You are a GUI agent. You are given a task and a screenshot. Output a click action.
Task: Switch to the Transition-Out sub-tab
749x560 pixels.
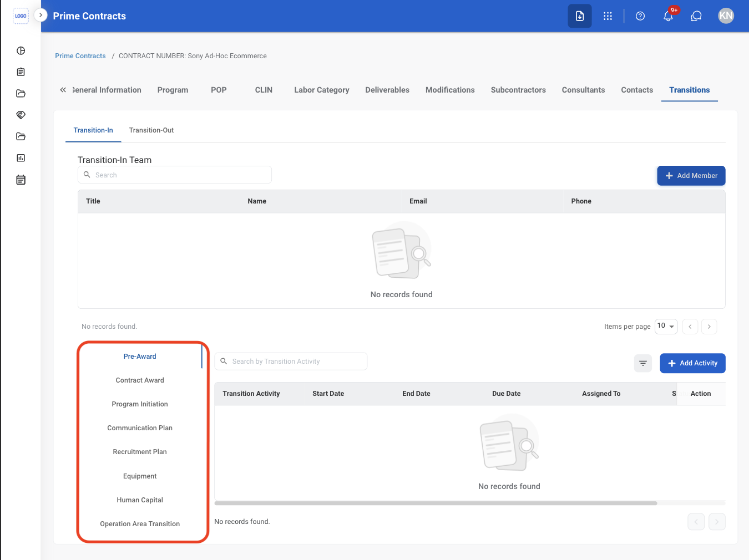coord(151,130)
